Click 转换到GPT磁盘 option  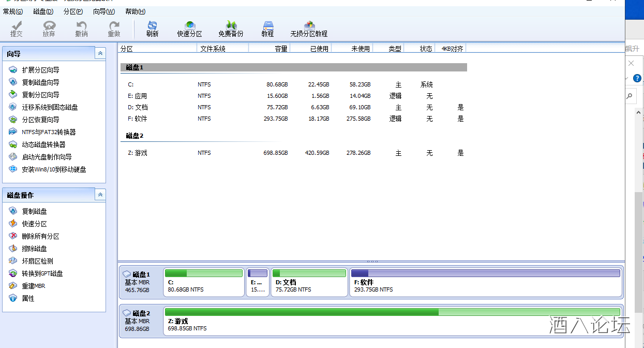pyautogui.click(x=42, y=273)
